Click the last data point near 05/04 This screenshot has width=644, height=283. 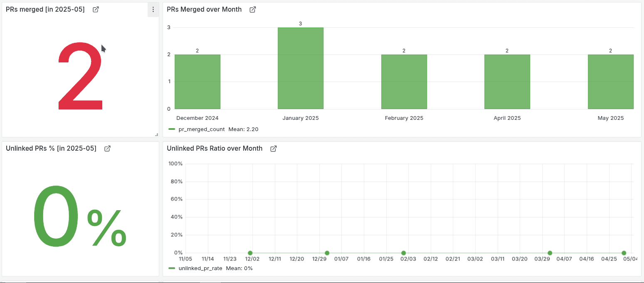click(624, 253)
